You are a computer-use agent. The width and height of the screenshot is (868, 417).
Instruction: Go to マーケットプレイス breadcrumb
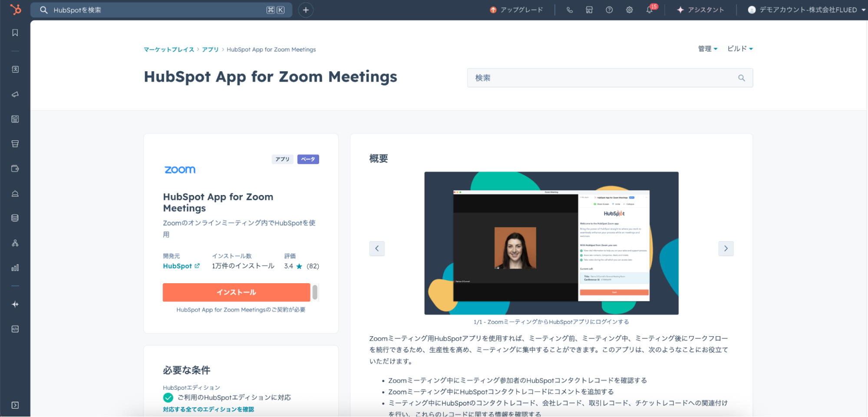[169, 50]
